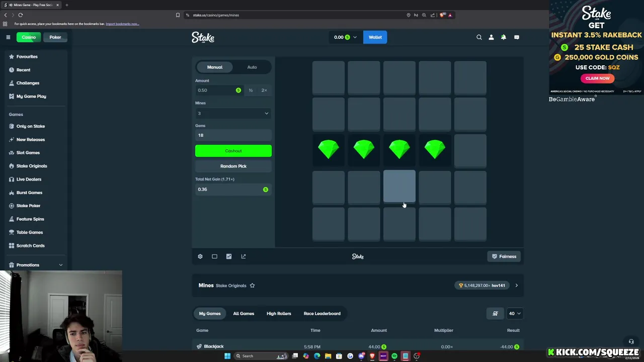
Task: Pop out the game with the arrow icon
Action: (x=244, y=256)
